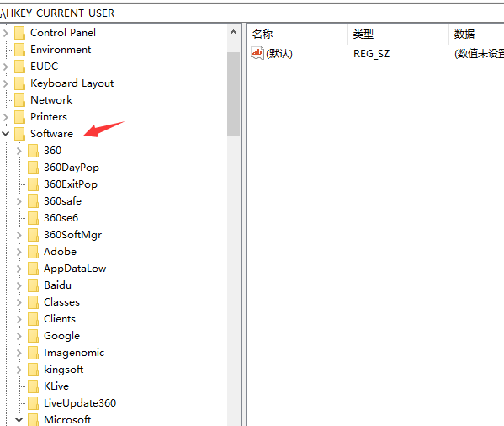Expand the Classes subkey
The height and width of the screenshot is (426, 504).
(19, 302)
